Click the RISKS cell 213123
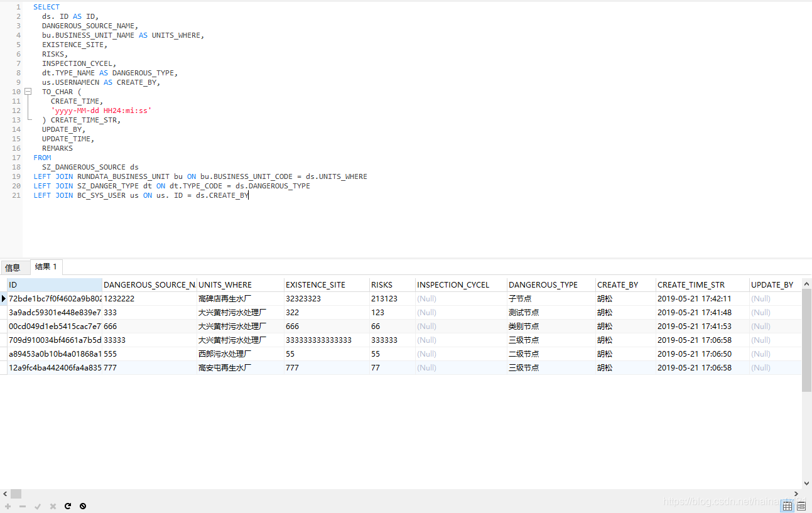 point(392,298)
